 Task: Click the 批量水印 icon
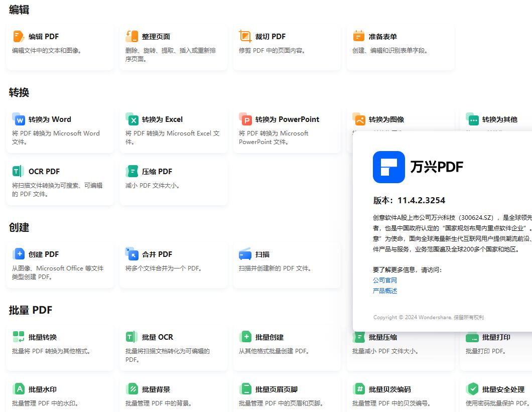[x=19, y=389]
